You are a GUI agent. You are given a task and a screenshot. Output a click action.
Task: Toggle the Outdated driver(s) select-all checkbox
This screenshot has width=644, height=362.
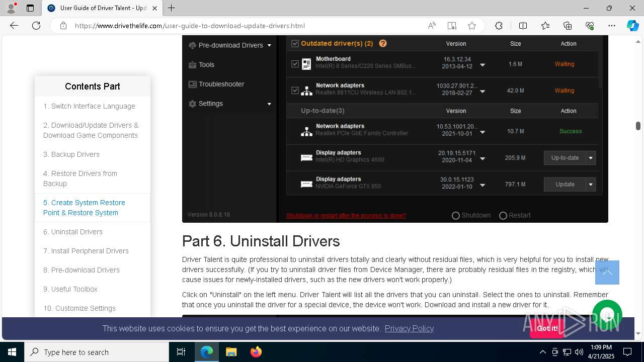(295, 43)
